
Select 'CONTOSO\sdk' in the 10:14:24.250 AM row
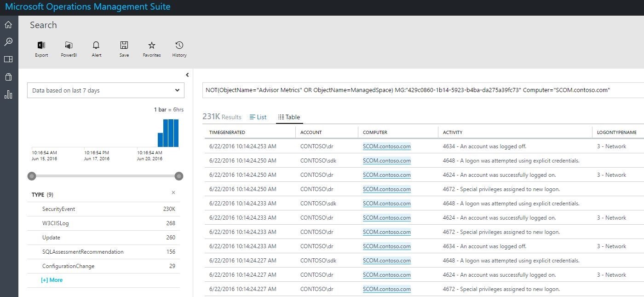[318, 161]
